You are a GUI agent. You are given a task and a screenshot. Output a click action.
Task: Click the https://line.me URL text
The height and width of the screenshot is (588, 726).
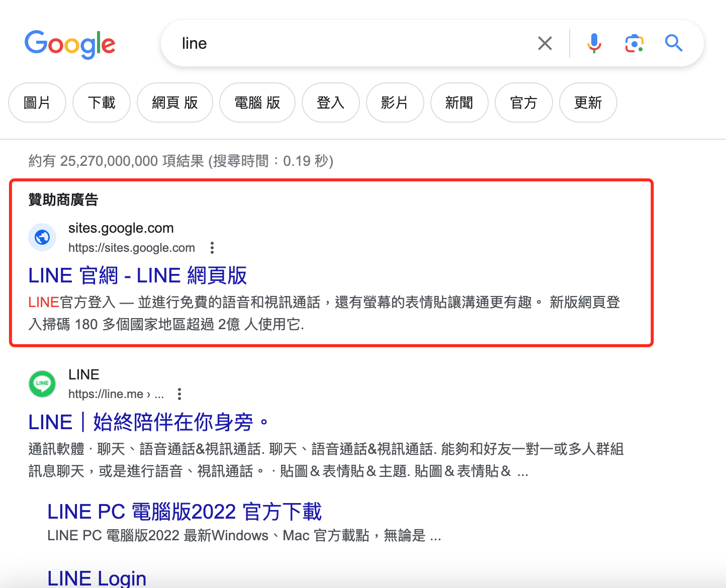pyautogui.click(x=116, y=394)
